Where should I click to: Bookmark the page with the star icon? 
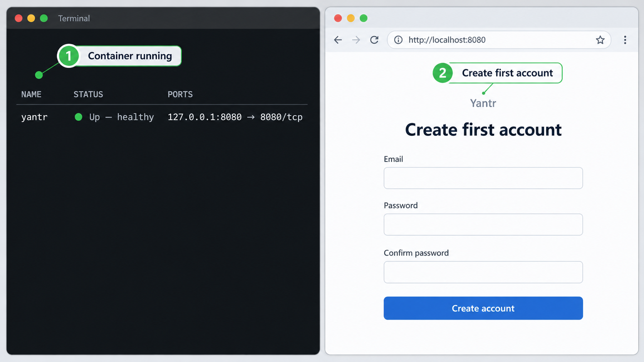coord(600,40)
